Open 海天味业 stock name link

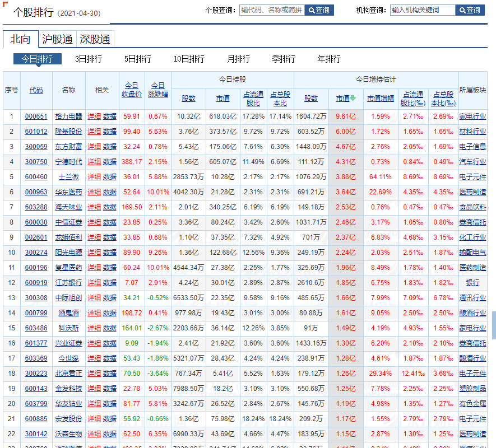pyautogui.click(x=68, y=207)
